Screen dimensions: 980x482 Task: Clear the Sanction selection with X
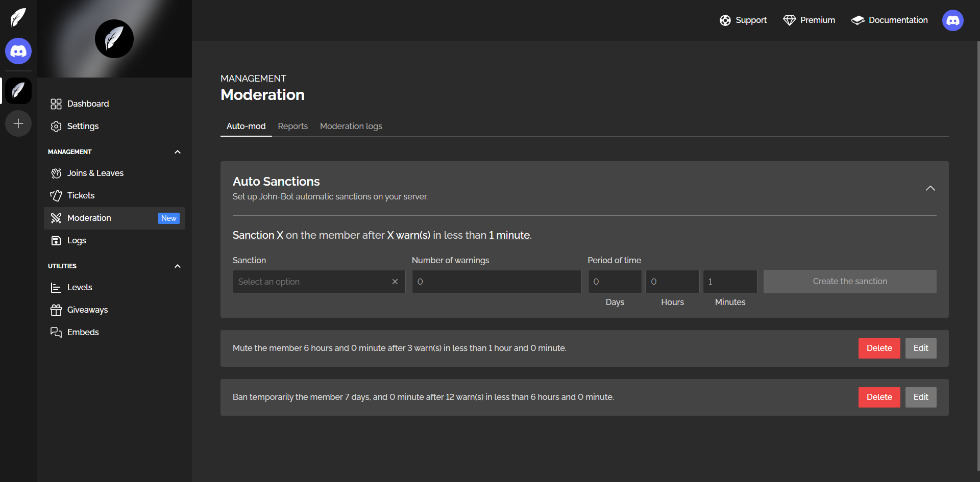click(x=395, y=282)
